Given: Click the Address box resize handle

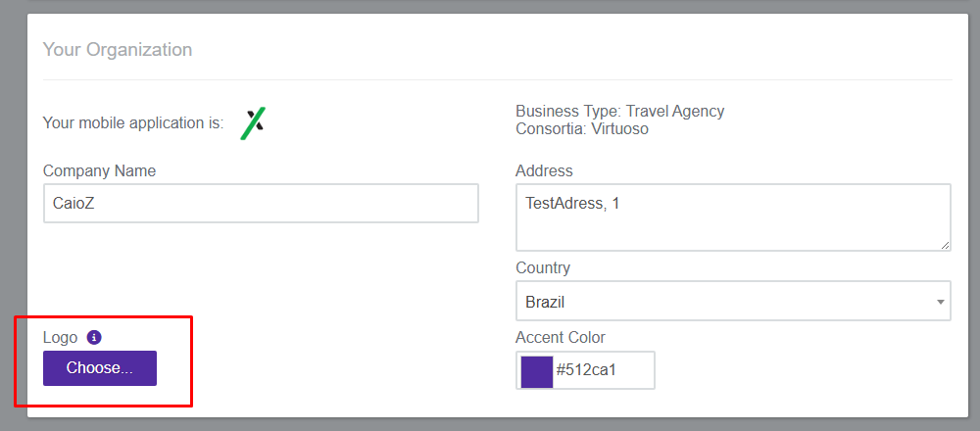Looking at the screenshot, I should (x=945, y=246).
